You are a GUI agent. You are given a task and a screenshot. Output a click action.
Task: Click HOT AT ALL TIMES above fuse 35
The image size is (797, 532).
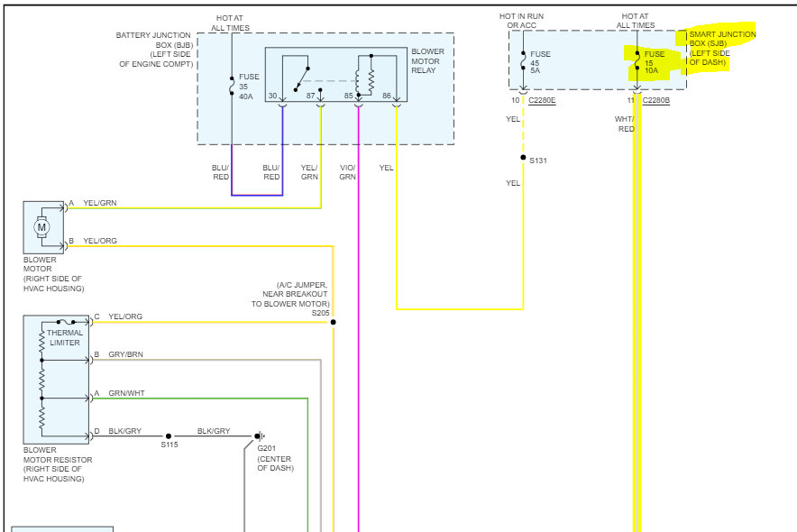[230, 23]
